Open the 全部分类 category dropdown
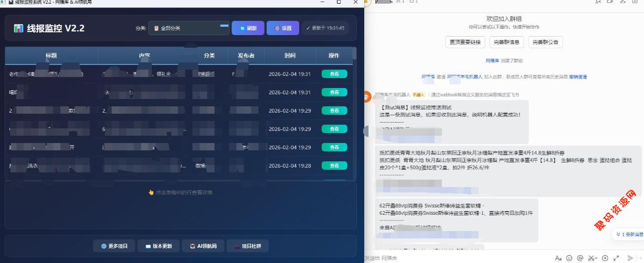This screenshot has width=644, height=263. tap(189, 28)
